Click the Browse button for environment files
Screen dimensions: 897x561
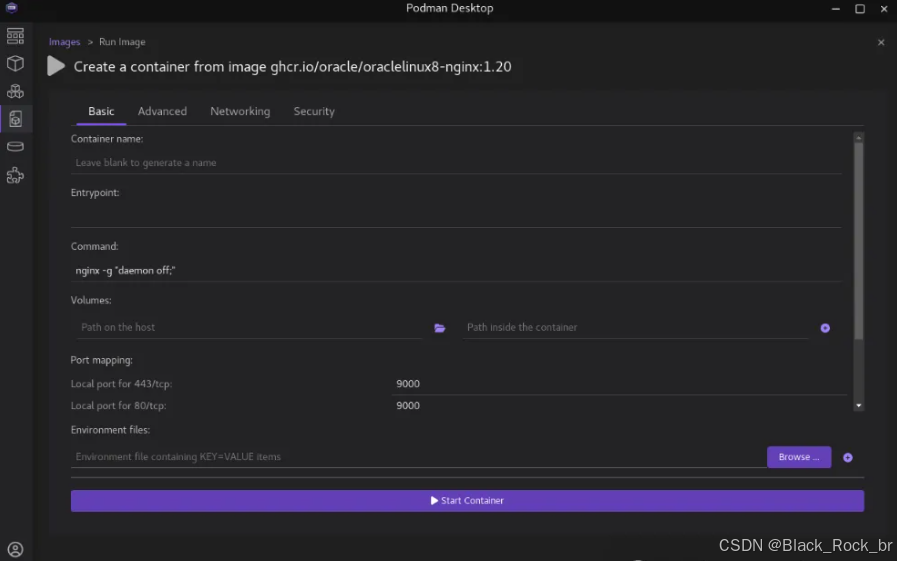(x=799, y=457)
